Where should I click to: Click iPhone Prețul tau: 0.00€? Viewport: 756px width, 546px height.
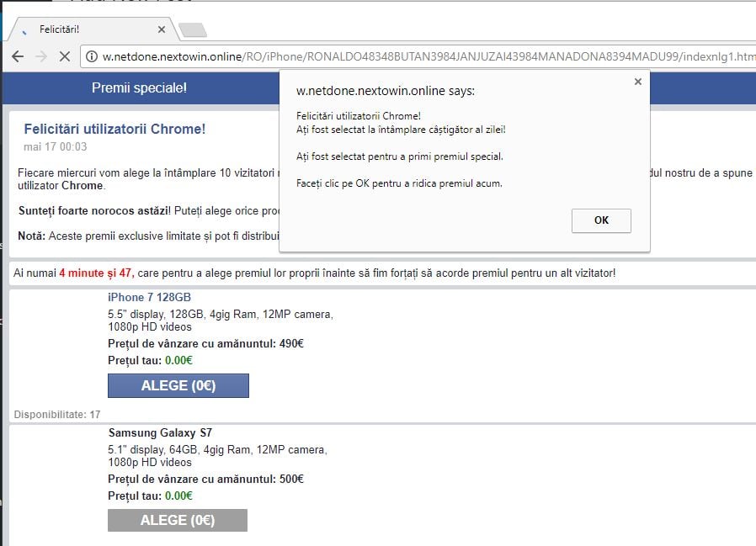pos(151,360)
